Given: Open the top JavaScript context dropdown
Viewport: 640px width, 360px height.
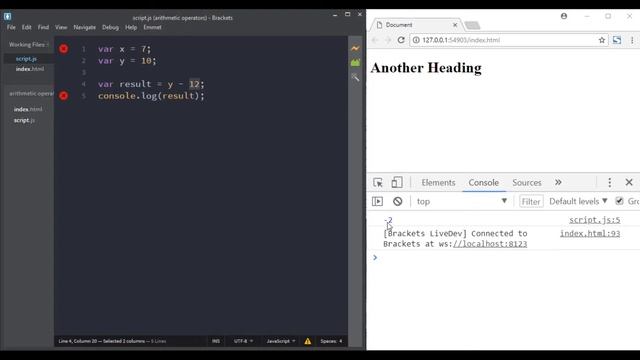Looking at the screenshot, I should [461, 201].
